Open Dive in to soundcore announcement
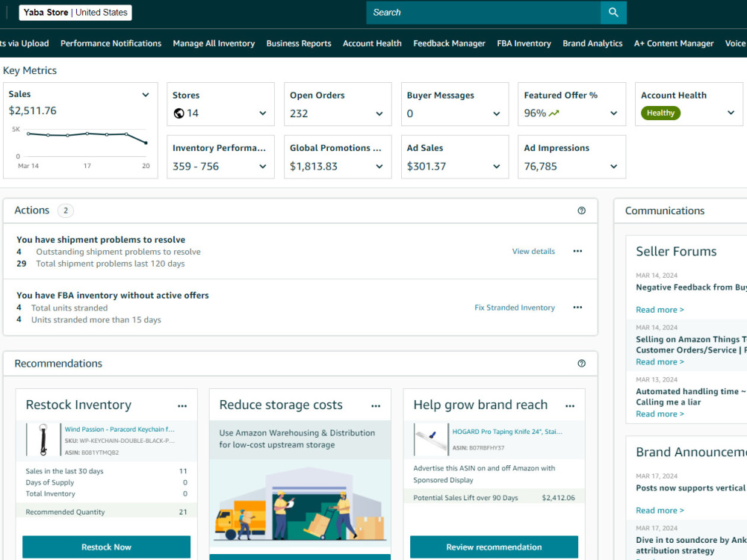747x560 pixels. 691,545
